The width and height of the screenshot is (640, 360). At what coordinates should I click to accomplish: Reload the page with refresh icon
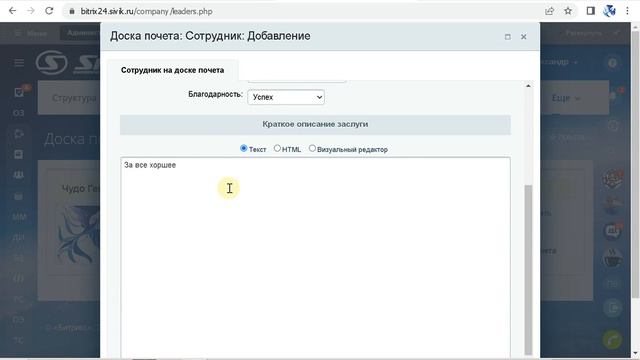tap(49, 11)
